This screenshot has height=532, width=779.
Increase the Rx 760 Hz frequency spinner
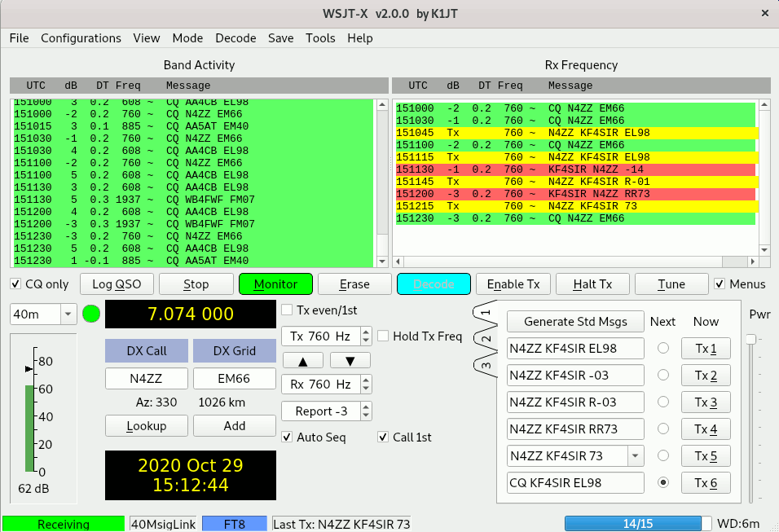(366, 380)
